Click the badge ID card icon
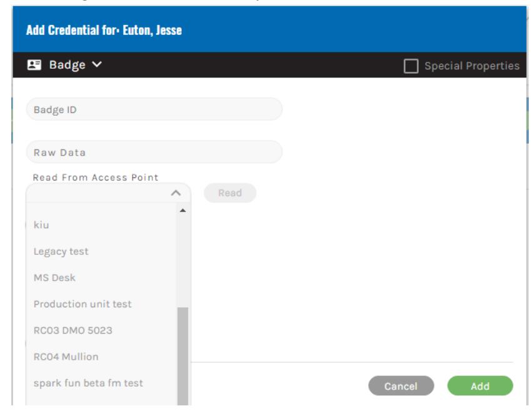This screenshot has width=532, height=411. 34,64
